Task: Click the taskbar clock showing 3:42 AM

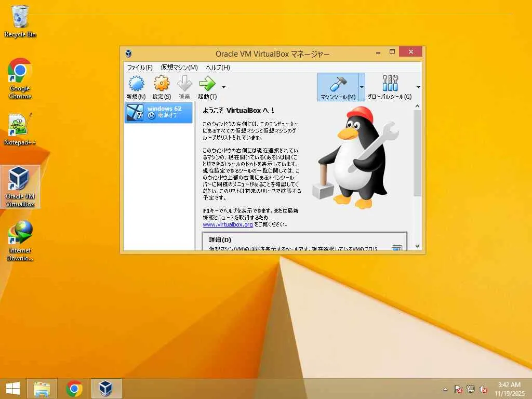Action: [509, 389]
